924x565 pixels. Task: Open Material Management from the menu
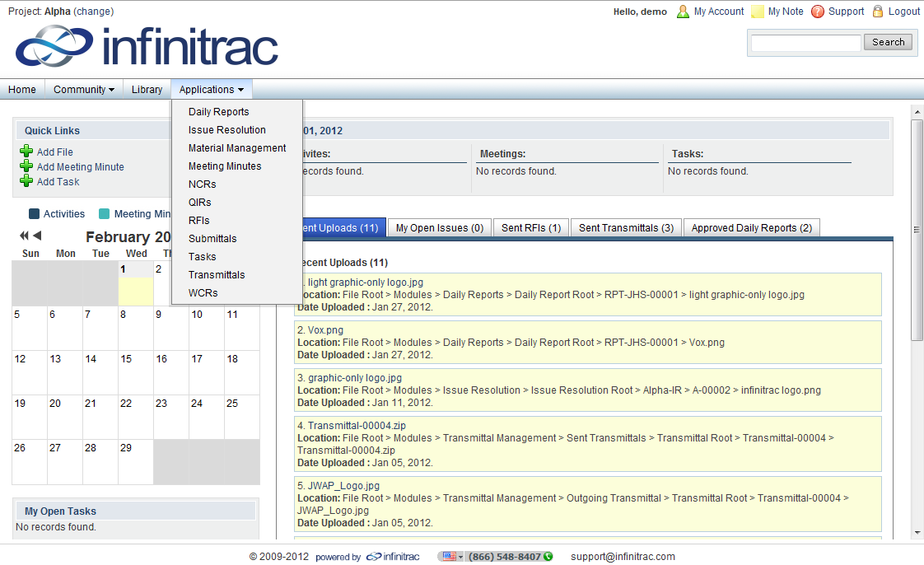click(x=237, y=148)
